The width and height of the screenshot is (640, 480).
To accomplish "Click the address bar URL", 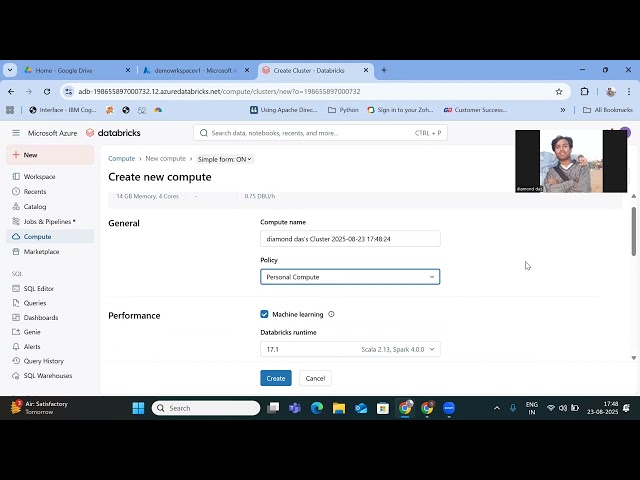I will click(x=219, y=91).
